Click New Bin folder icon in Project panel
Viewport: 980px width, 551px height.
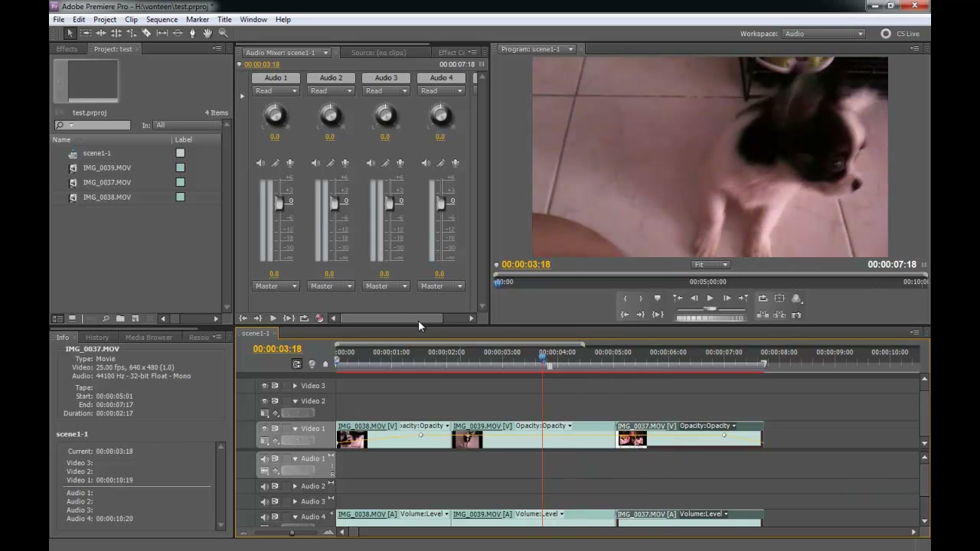coord(120,318)
